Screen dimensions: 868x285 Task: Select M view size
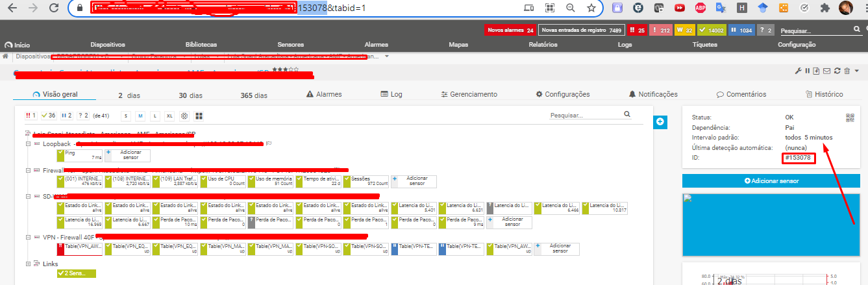pyautogui.click(x=140, y=116)
